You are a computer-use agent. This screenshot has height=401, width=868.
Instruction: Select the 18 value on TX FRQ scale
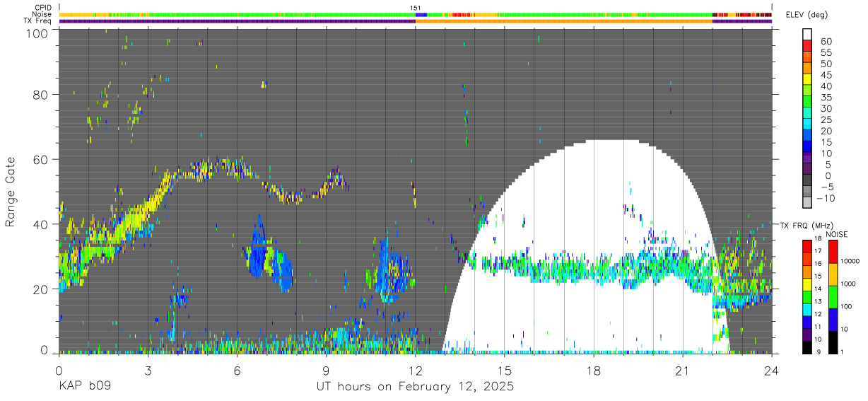(818, 240)
